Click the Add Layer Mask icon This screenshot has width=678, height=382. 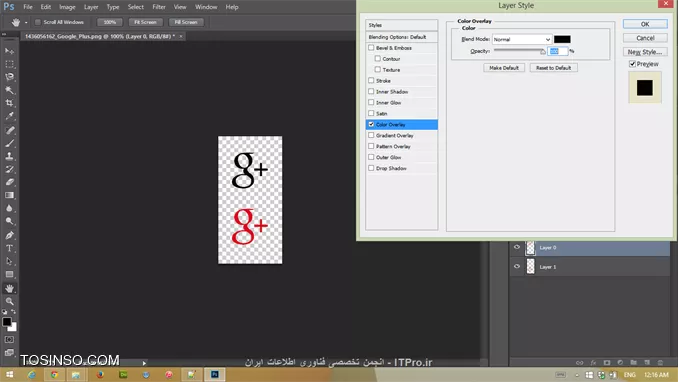(x=607, y=363)
